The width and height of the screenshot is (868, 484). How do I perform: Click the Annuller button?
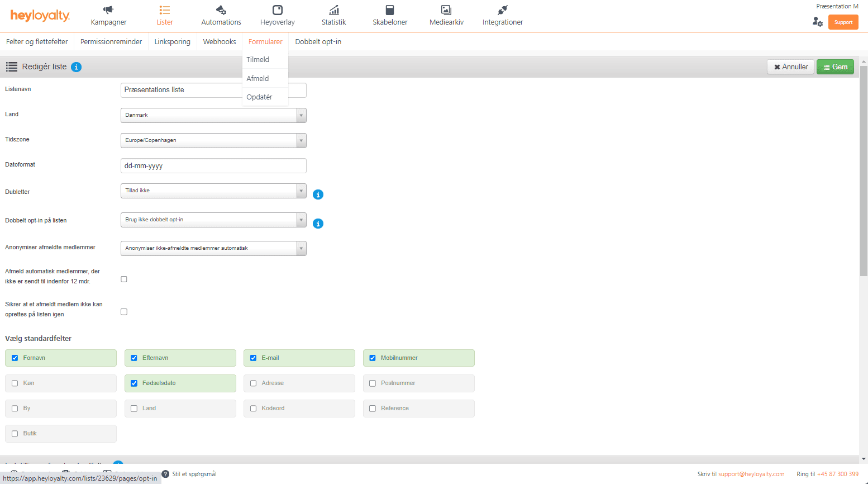tap(790, 67)
